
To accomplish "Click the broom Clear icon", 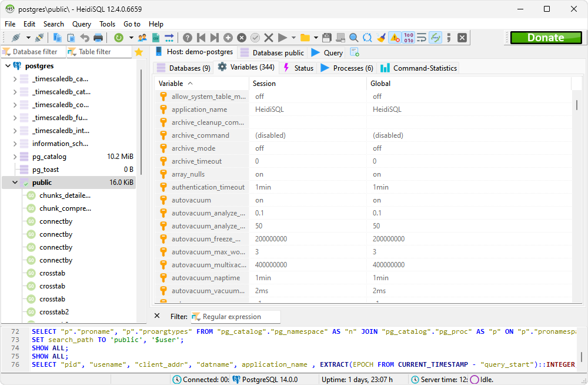I will point(381,38).
